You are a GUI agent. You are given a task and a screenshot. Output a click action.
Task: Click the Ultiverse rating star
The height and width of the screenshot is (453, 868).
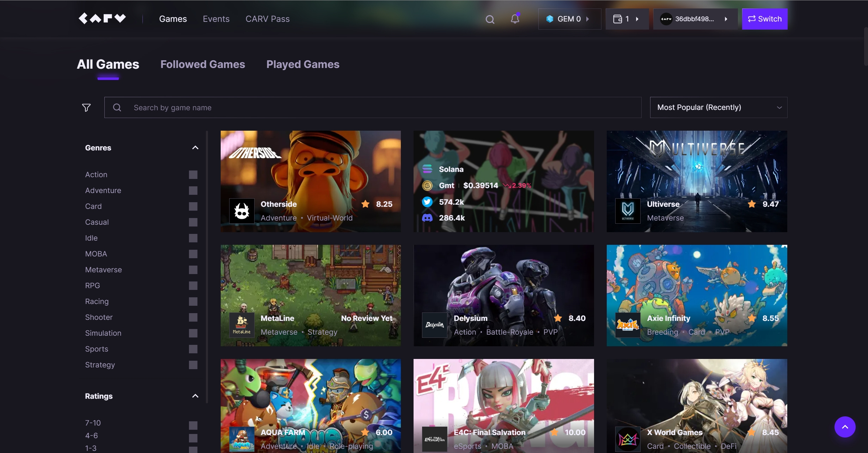(x=752, y=204)
